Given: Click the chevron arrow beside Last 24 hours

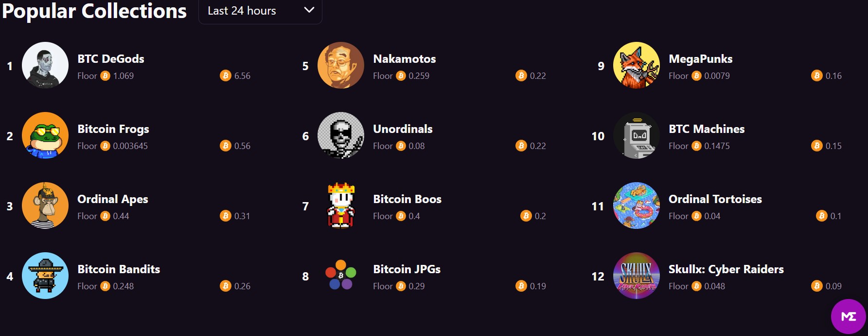Looking at the screenshot, I should (x=309, y=10).
